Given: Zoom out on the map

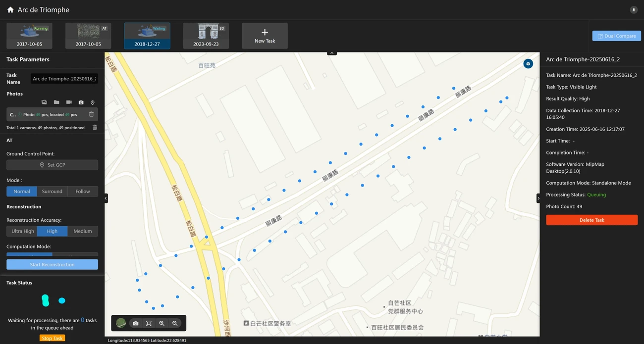Looking at the screenshot, I should coord(175,323).
